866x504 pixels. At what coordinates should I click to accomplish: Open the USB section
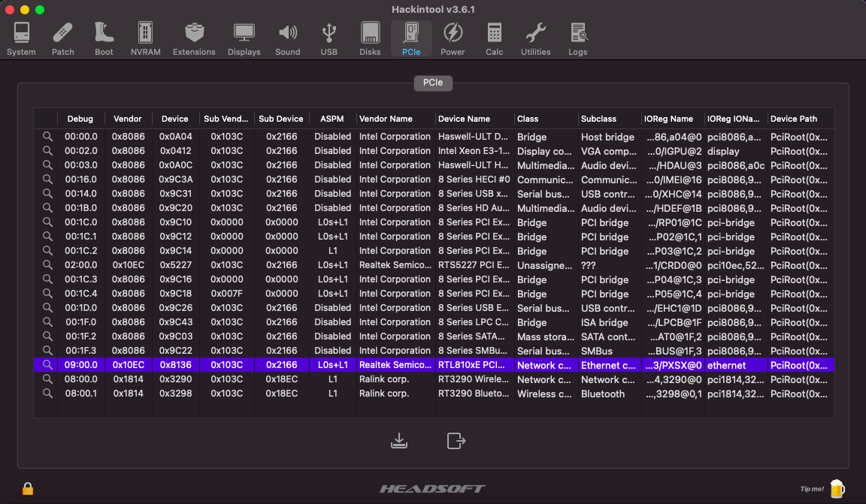point(329,39)
